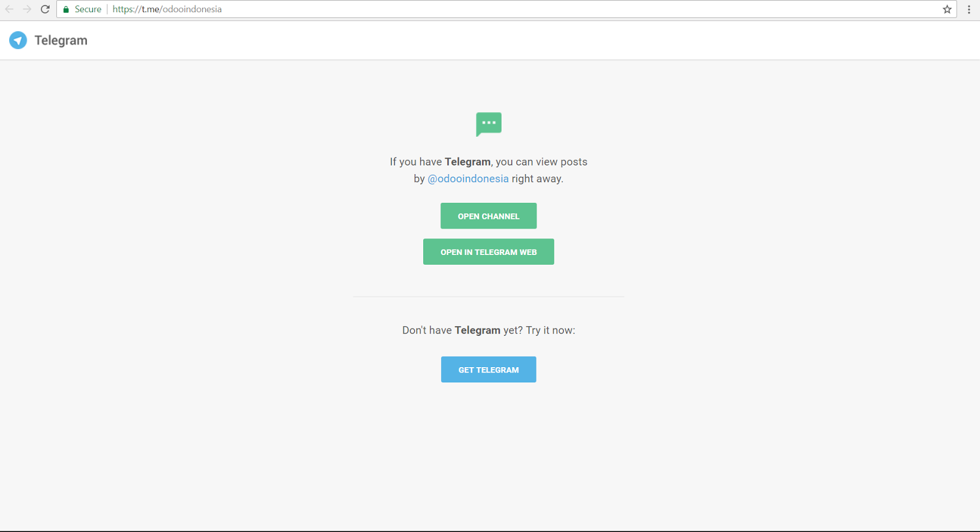980x532 pixels.
Task: Bookmark this page with the star icon
Action: 947,9
